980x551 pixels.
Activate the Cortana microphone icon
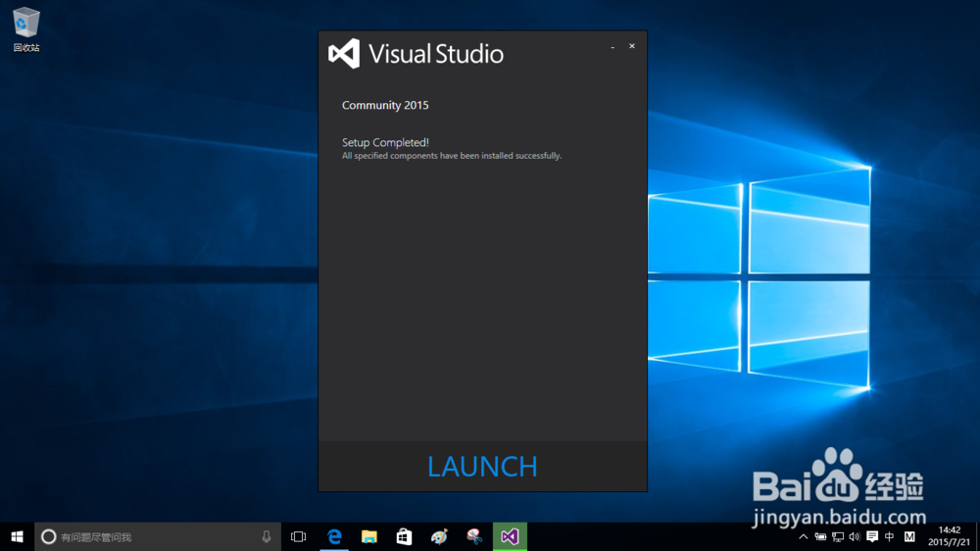coord(267,536)
